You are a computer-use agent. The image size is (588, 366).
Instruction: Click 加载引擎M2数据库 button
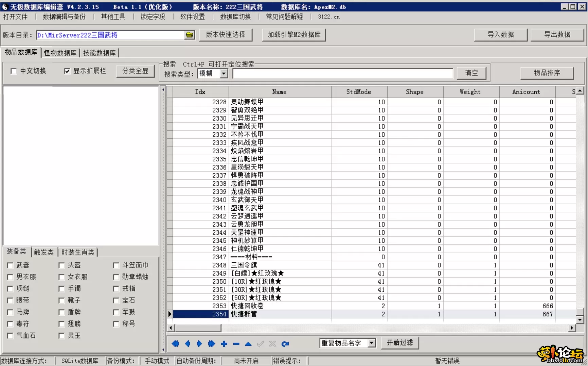[294, 35]
